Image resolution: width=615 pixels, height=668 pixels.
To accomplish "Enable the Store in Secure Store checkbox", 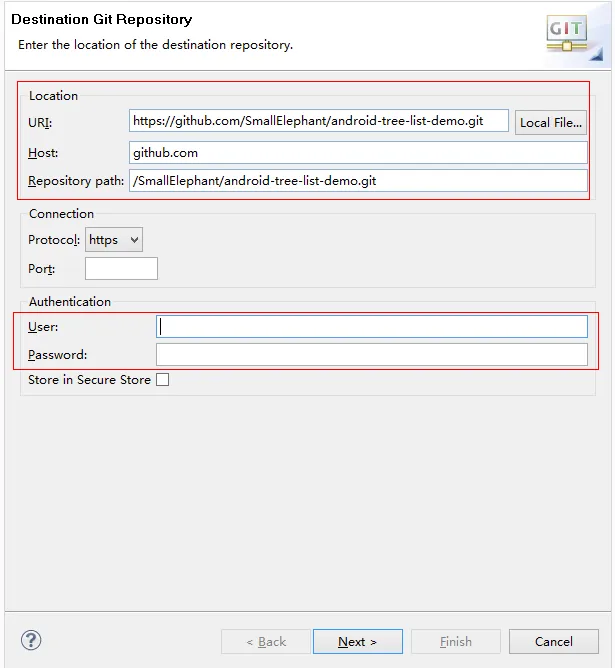I will point(162,380).
